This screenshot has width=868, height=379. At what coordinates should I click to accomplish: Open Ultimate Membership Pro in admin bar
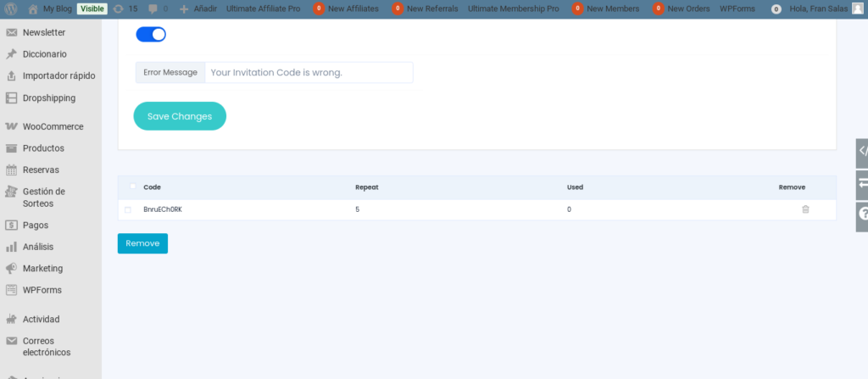[513, 8]
